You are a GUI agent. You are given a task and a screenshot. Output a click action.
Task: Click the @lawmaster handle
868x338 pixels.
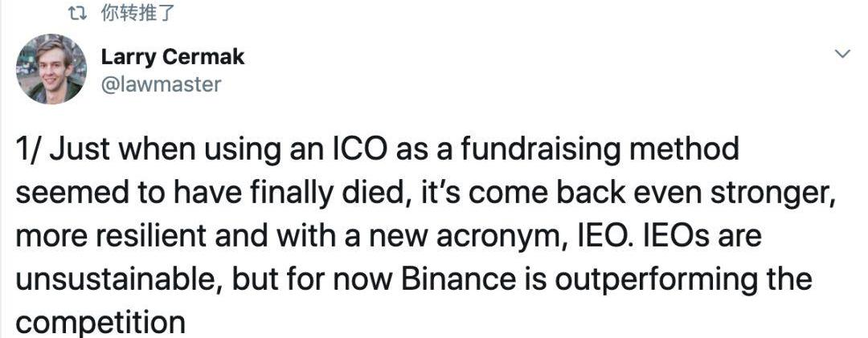click(161, 84)
